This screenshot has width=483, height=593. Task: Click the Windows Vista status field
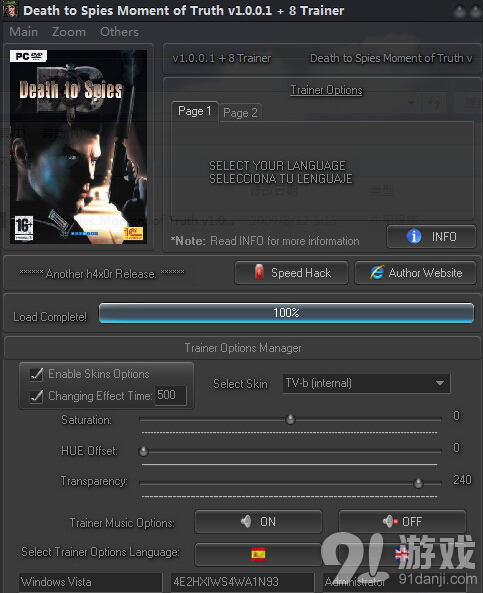[90, 582]
